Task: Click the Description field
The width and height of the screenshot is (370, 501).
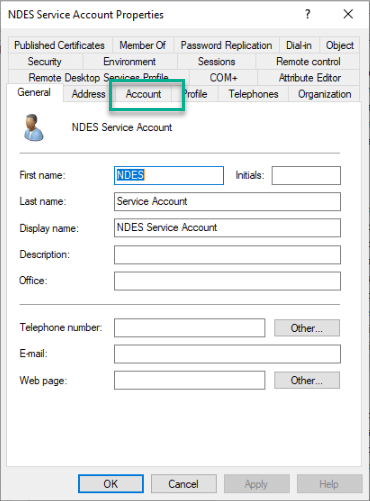Action: 227,255
